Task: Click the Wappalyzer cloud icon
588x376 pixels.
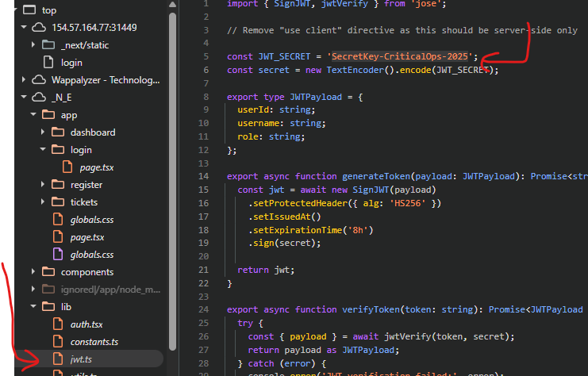Action: [x=39, y=80]
